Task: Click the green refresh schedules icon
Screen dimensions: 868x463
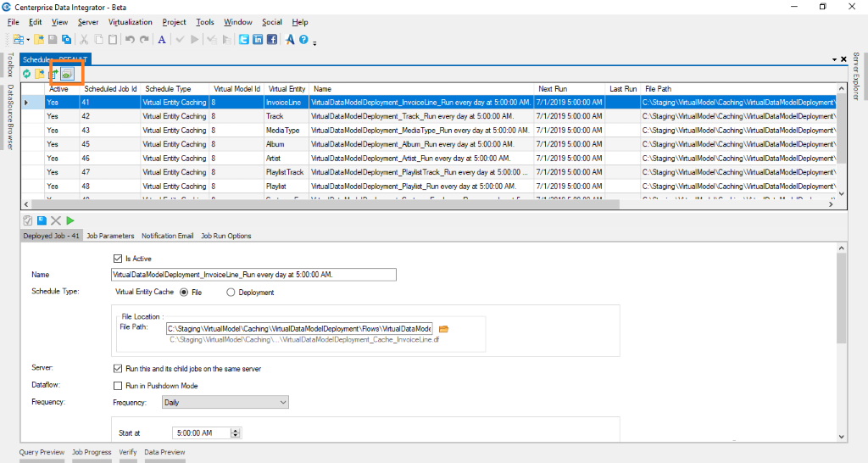Action: point(27,75)
